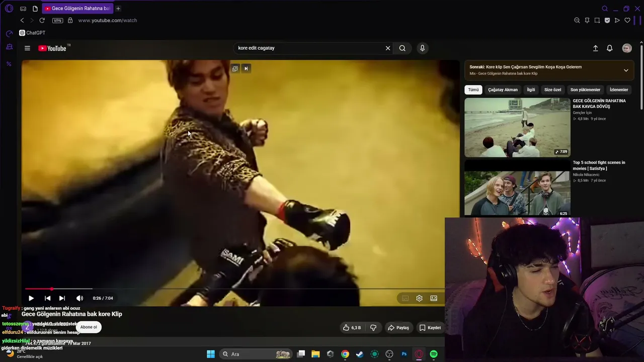
Task: Open the Nikola Nikacevic channel link
Action: point(586,175)
